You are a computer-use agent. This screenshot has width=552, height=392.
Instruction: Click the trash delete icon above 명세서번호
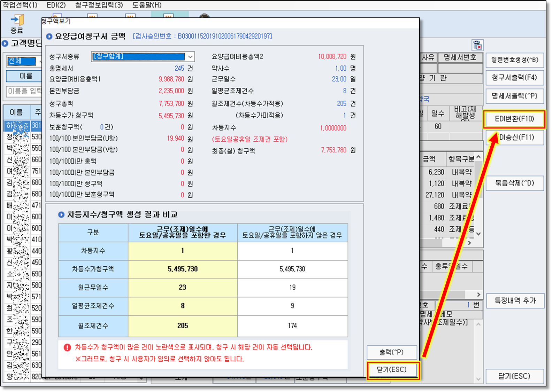pyautogui.click(x=477, y=45)
